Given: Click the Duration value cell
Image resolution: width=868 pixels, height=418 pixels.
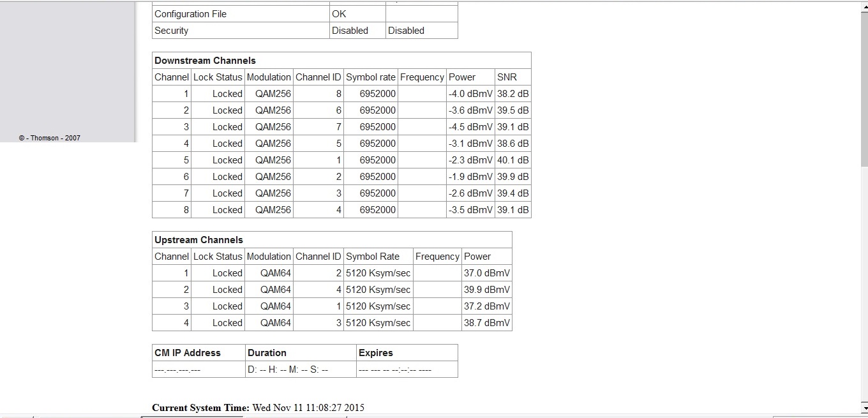Looking at the screenshot, I should 288,369.
